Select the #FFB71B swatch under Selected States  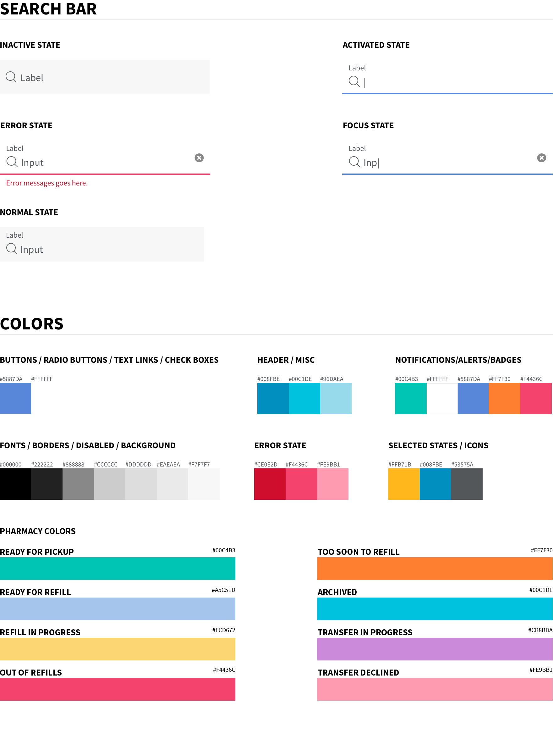click(404, 484)
